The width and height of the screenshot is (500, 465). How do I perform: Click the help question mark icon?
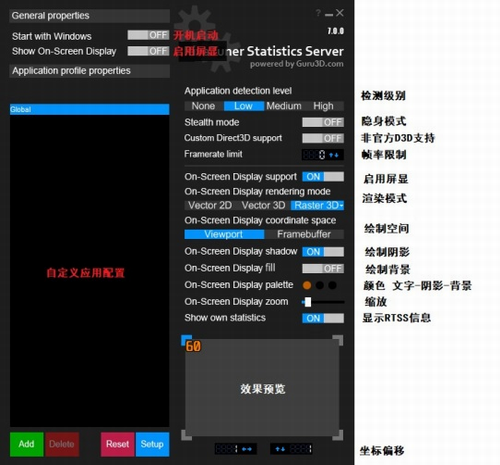[318, 13]
